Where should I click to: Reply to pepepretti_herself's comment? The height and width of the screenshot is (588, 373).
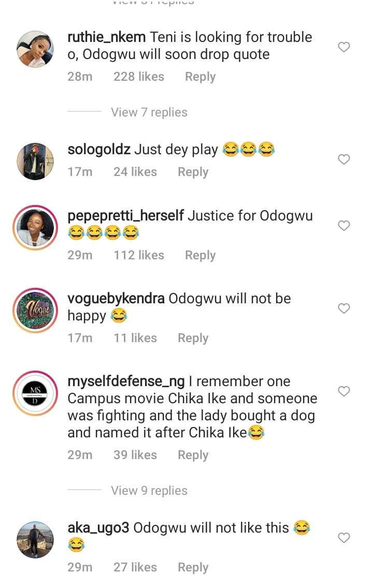200,256
